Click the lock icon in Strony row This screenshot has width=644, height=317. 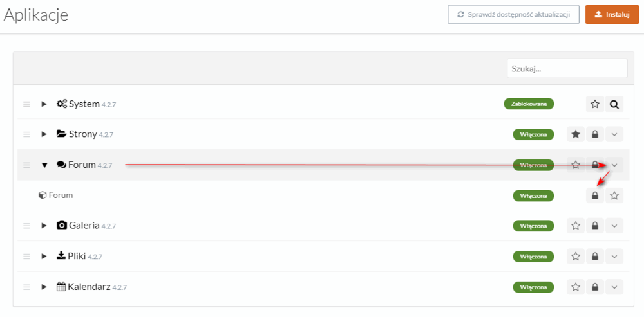595,134
